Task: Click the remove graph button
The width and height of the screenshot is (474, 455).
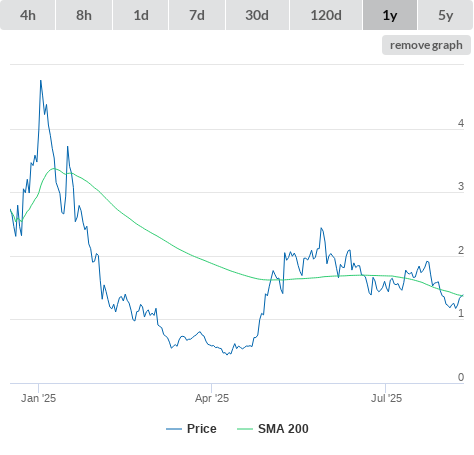Action: point(426,45)
